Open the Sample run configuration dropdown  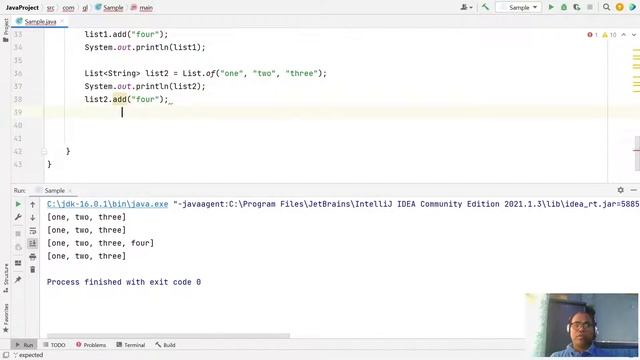point(519,7)
